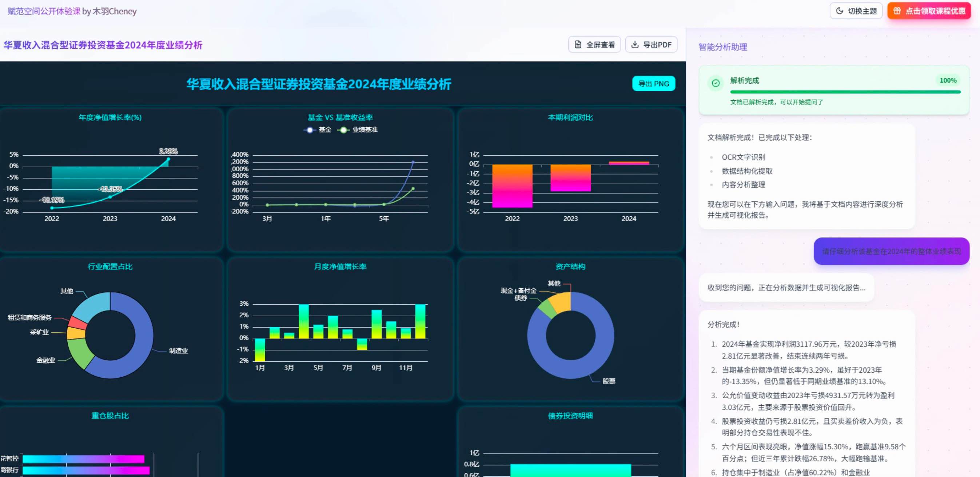Click the 基金 legend dot marker
Image resolution: width=980 pixels, height=477 pixels.
310,129
